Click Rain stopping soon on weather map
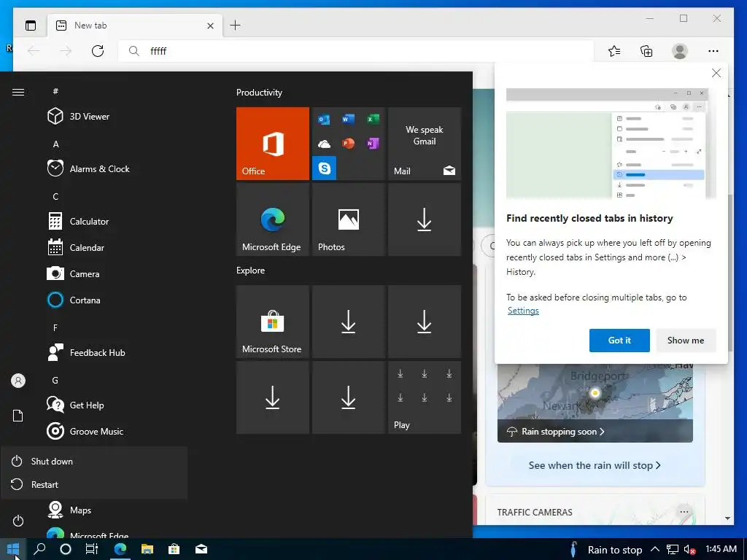This screenshot has width=747, height=560. 563,432
